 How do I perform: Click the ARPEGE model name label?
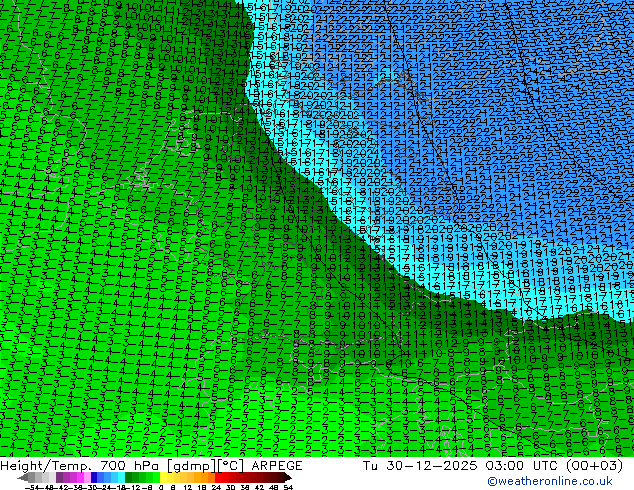coord(277,466)
